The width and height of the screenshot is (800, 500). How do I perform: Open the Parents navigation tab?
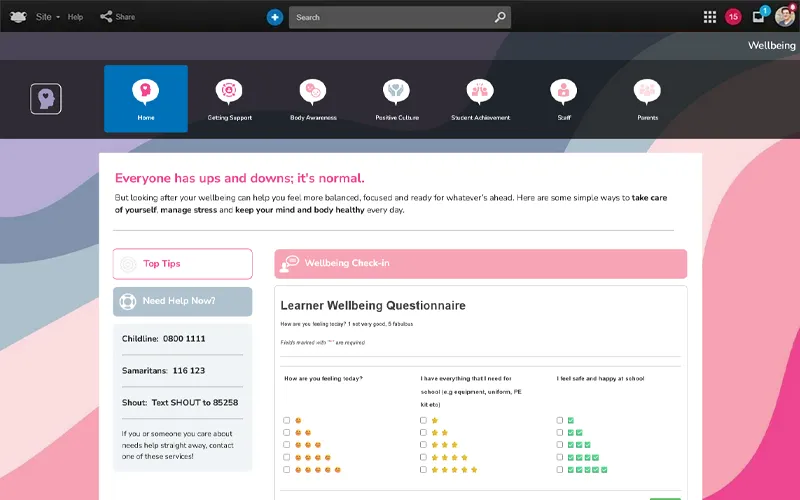click(647, 100)
